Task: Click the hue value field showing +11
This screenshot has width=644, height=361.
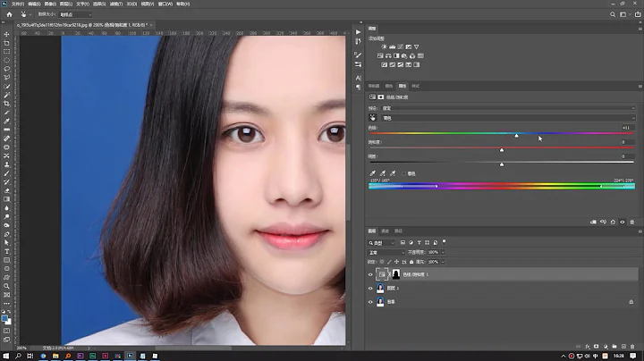Action: pos(627,128)
